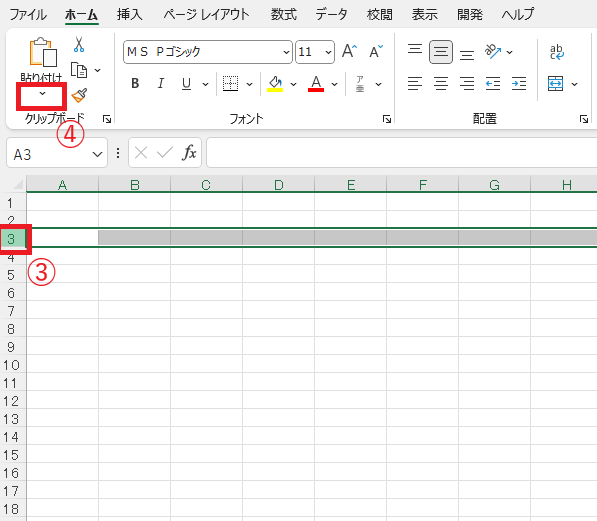This screenshot has height=521, width=597.
Task: Toggle the Middle Align button
Action: click(x=441, y=51)
